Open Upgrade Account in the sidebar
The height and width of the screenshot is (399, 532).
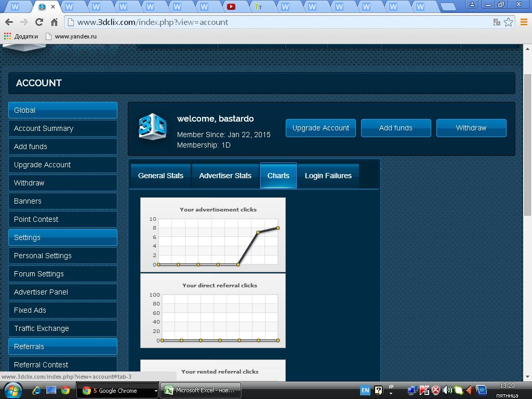63,165
